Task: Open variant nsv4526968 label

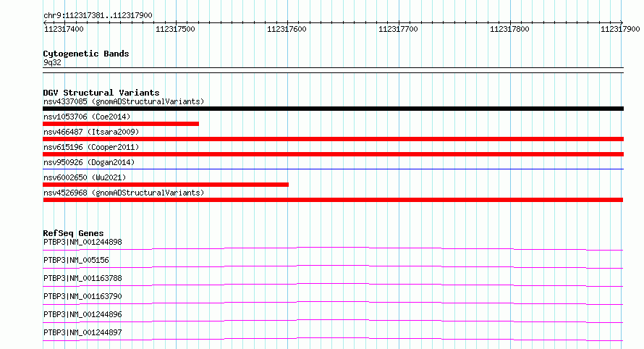Action: tap(124, 193)
